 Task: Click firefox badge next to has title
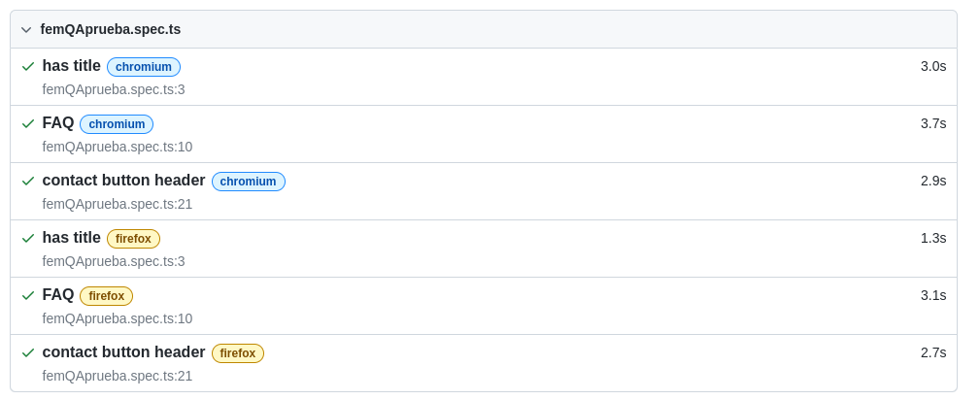click(134, 239)
